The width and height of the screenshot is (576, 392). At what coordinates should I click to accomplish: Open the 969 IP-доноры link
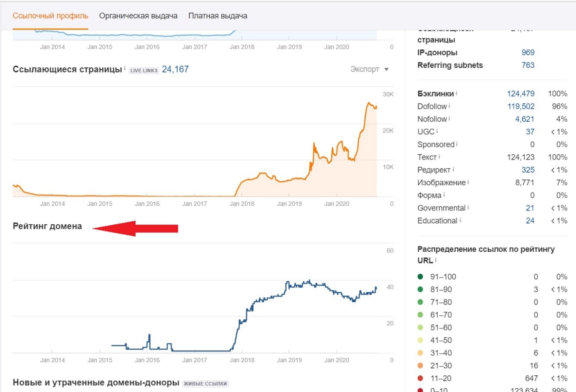click(x=528, y=53)
